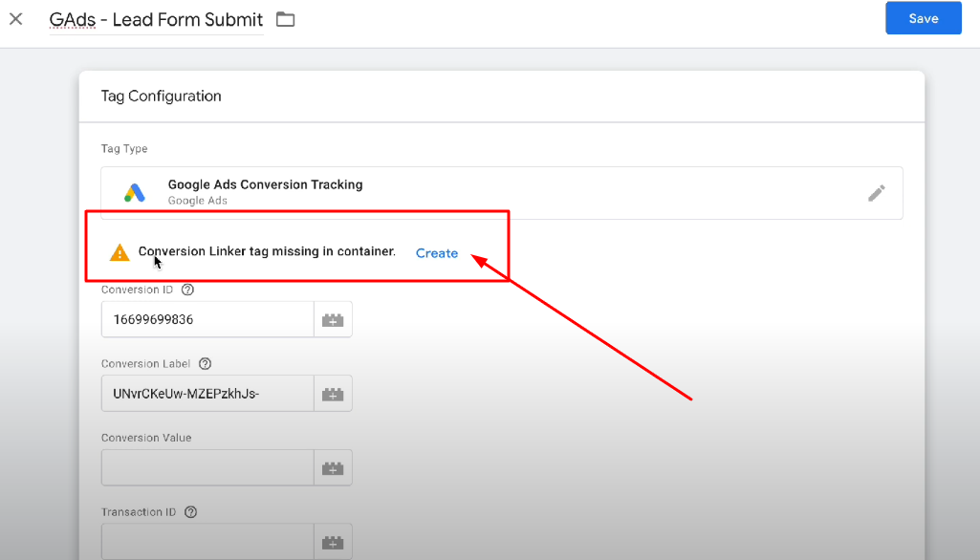Click the Tag Type label
Viewport: 980px width, 560px height.
pyautogui.click(x=124, y=149)
